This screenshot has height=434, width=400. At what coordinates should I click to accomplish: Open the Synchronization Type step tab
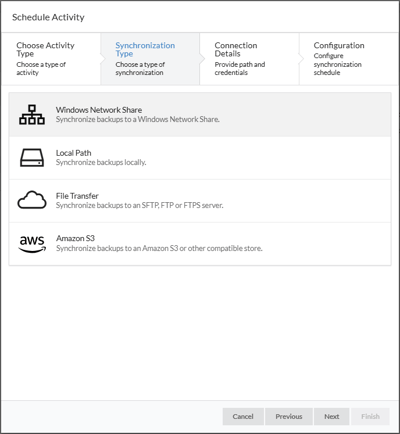(x=150, y=59)
